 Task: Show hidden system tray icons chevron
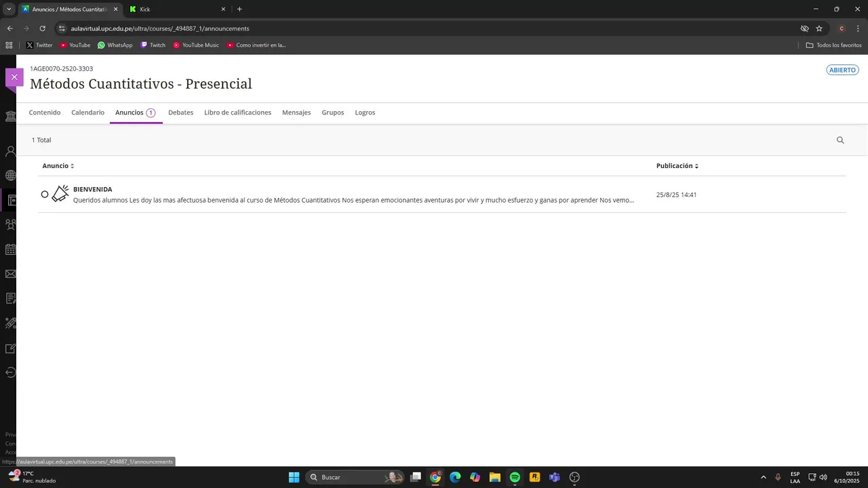764,477
